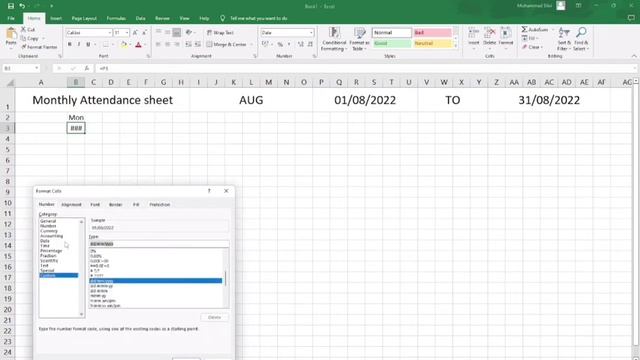Image resolution: width=640 pixels, height=360 pixels.
Task: Open the Format cells ribbon menu
Action: click(506, 38)
